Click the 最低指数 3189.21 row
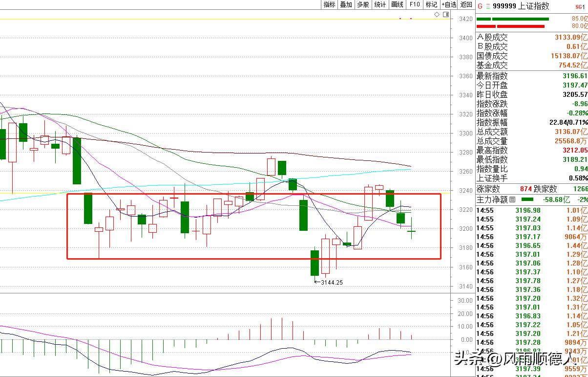Image resolution: width=588 pixels, height=377 pixels. [531, 159]
